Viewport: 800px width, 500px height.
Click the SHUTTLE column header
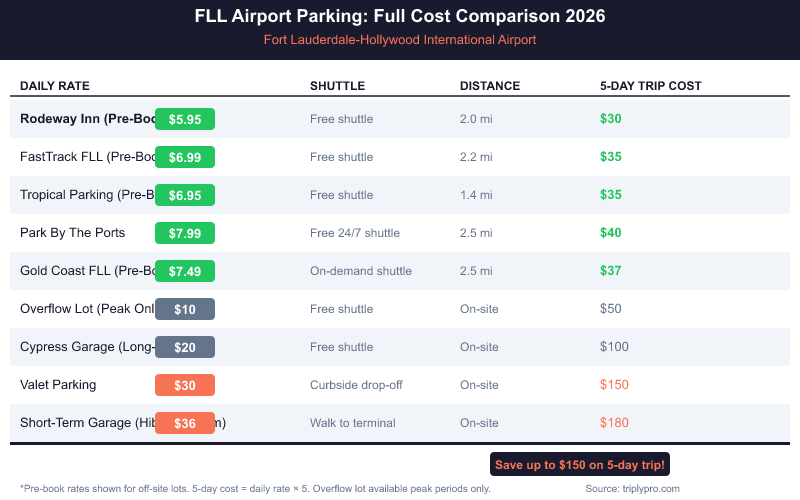pyautogui.click(x=337, y=86)
